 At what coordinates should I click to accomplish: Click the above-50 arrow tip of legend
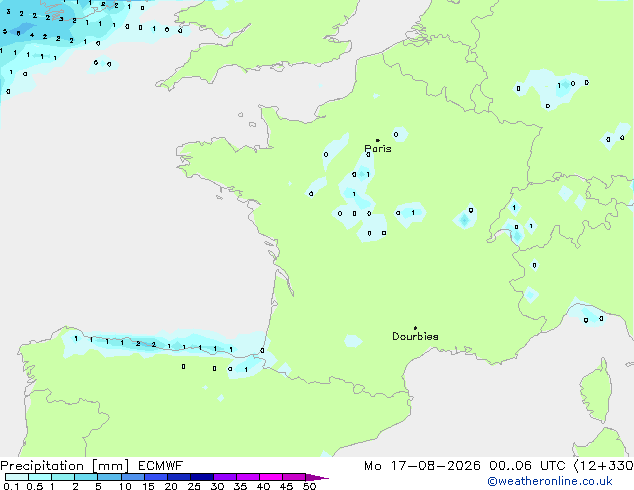click(317, 477)
